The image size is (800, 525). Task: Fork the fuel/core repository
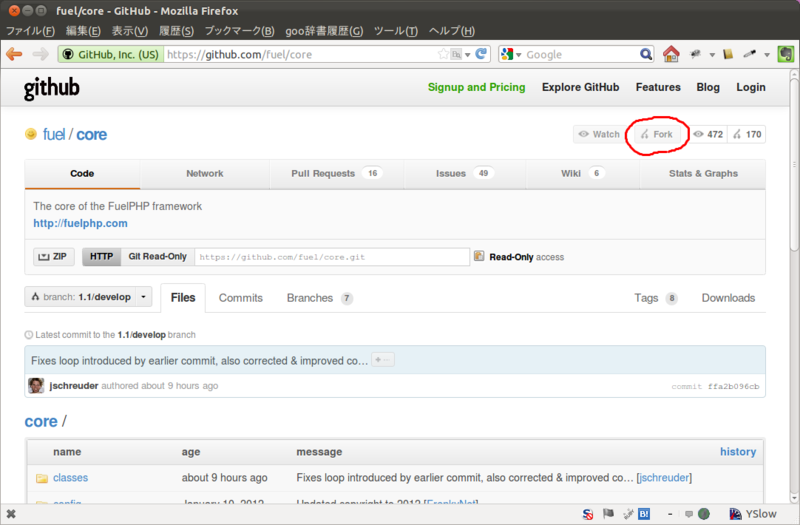(x=657, y=134)
